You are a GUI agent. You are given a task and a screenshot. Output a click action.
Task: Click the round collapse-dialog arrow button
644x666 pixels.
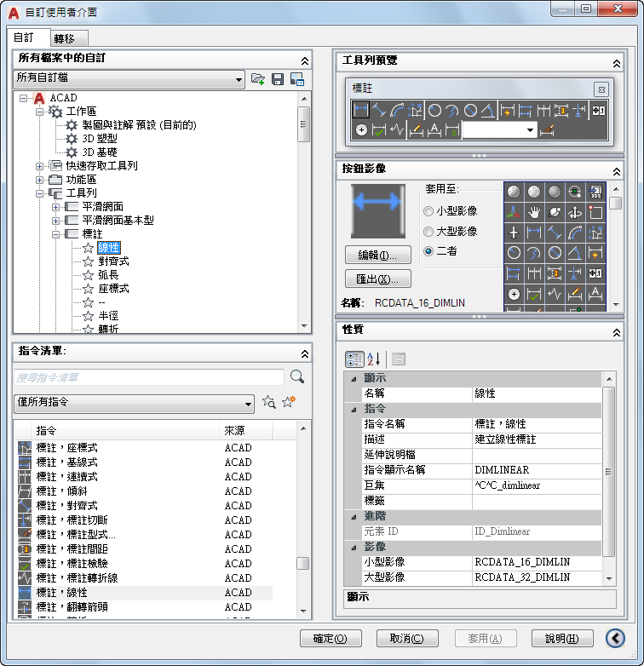pos(615,638)
